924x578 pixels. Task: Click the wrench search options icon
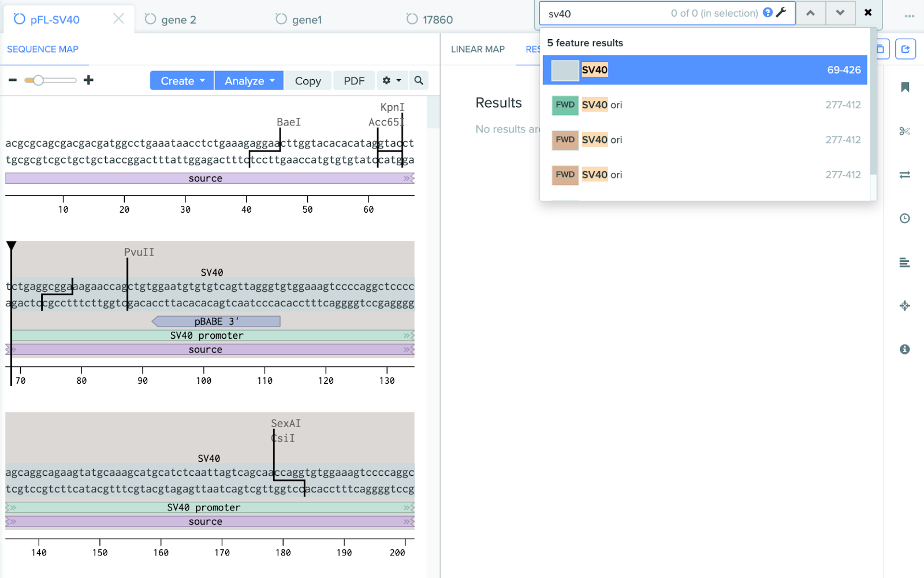tap(781, 13)
